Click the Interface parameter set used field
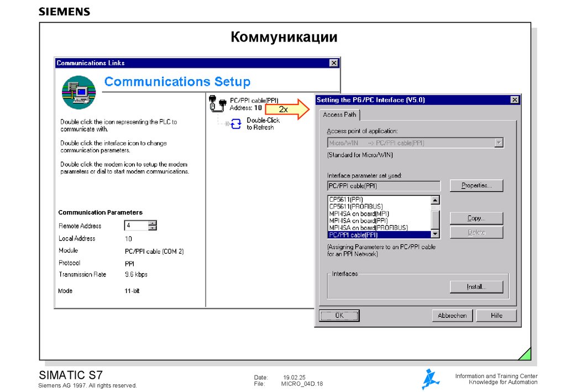This screenshot has width=566, height=392. click(x=384, y=186)
